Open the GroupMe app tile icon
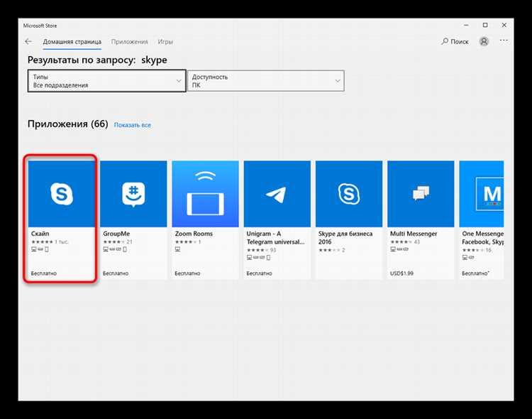 [x=133, y=194]
